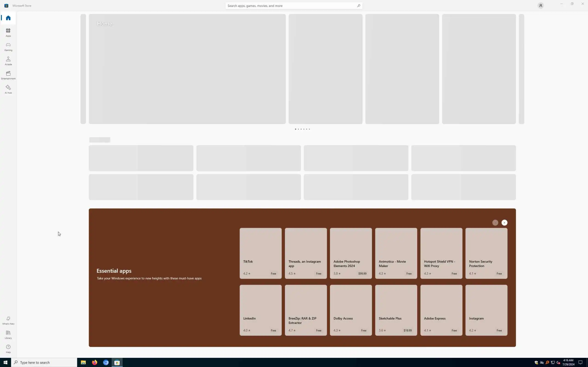
Task: Open Adobe Photoshop Elements 2024 card
Action: (351, 253)
